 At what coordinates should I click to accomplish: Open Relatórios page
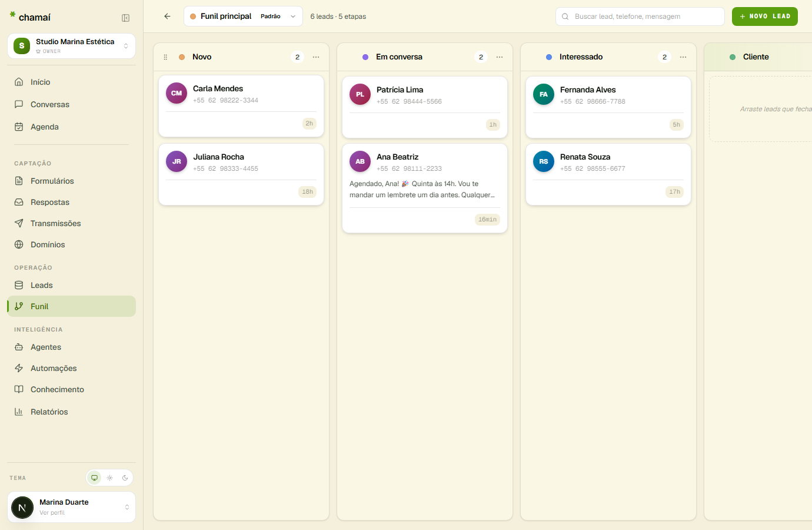[x=72, y=412]
